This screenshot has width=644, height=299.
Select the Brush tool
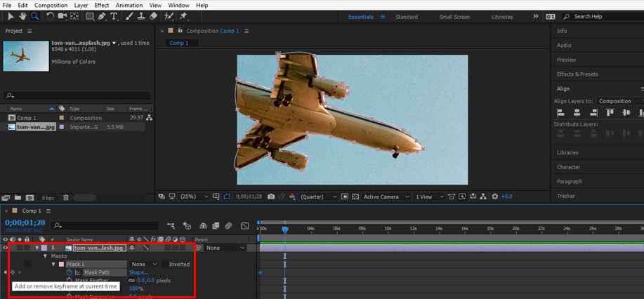click(x=129, y=16)
